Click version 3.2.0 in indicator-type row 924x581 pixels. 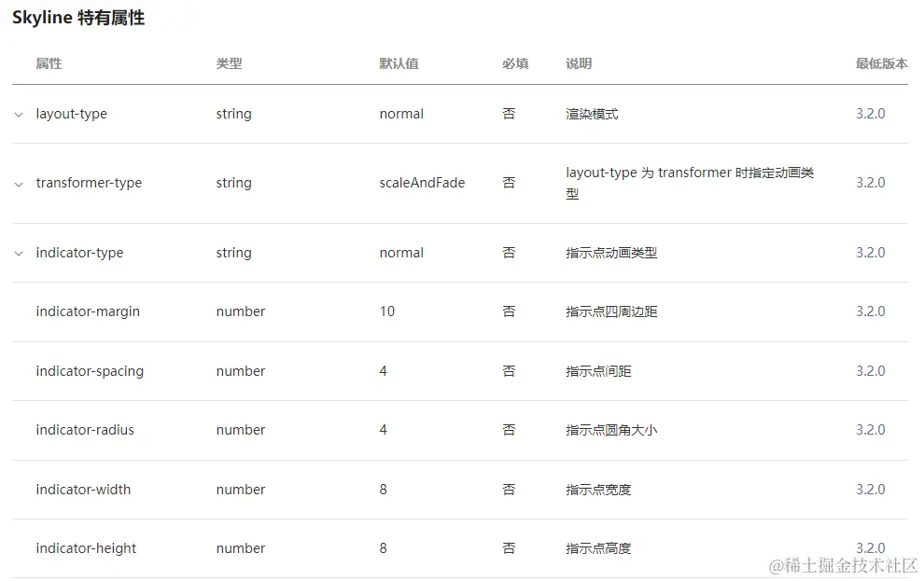[x=871, y=253]
